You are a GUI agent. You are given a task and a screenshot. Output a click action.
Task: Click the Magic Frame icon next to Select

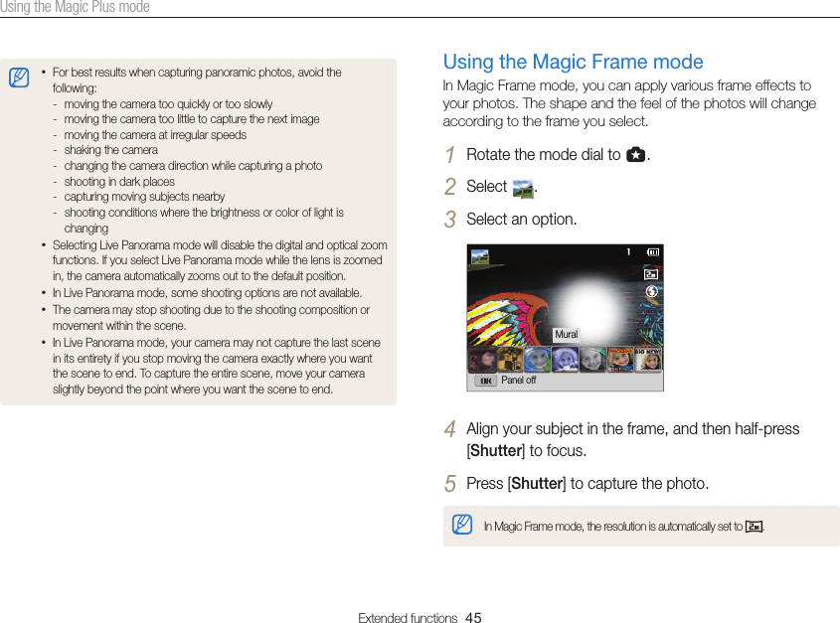point(523,189)
